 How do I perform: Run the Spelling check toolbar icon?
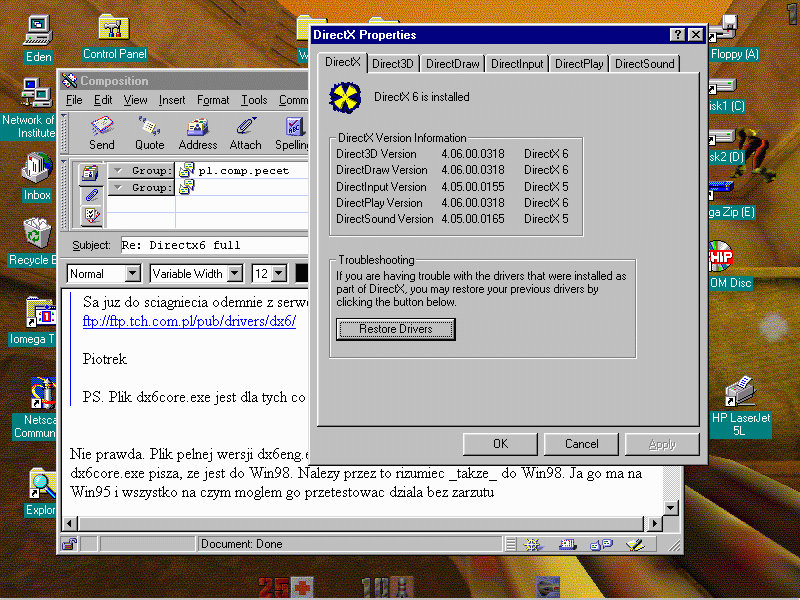[292, 133]
